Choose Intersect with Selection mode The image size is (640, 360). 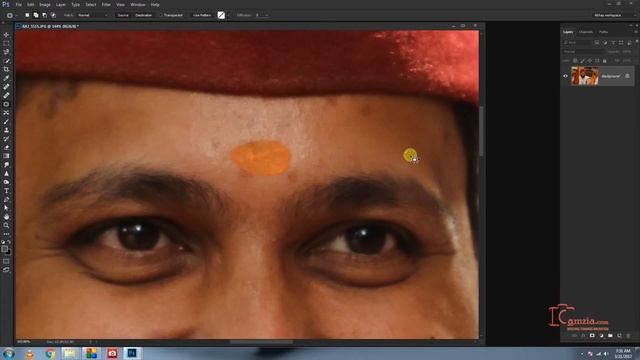click(x=53, y=15)
